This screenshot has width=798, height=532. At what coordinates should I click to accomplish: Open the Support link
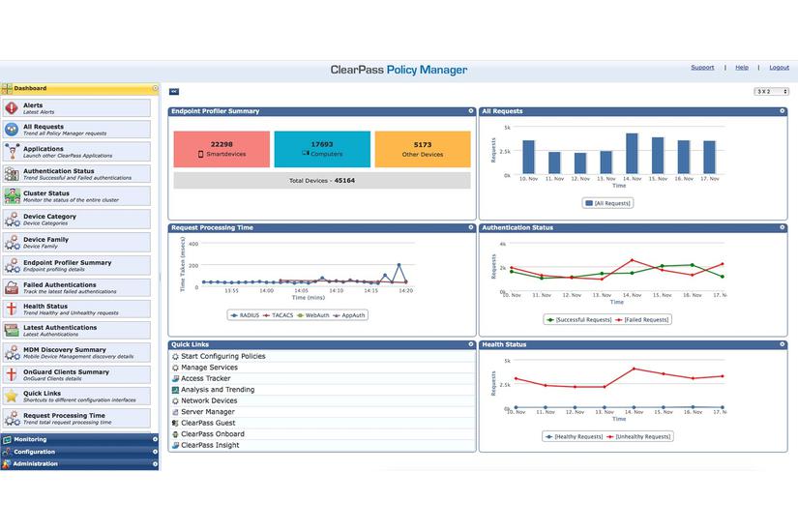coord(702,68)
